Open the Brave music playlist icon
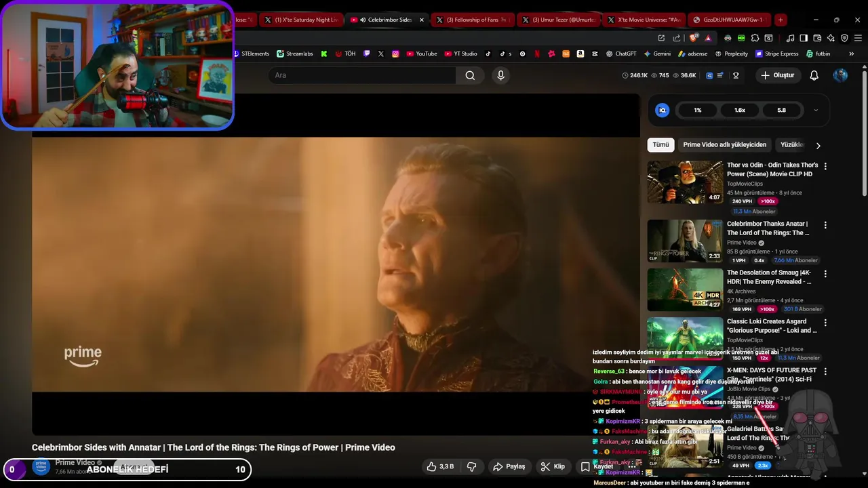868x488 pixels. pos(790,38)
